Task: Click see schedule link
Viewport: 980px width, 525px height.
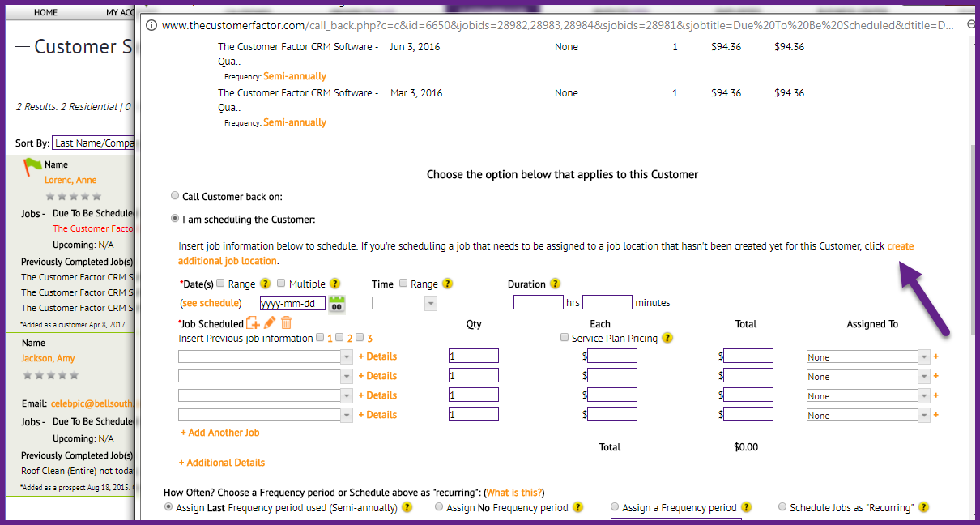Action: [210, 303]
